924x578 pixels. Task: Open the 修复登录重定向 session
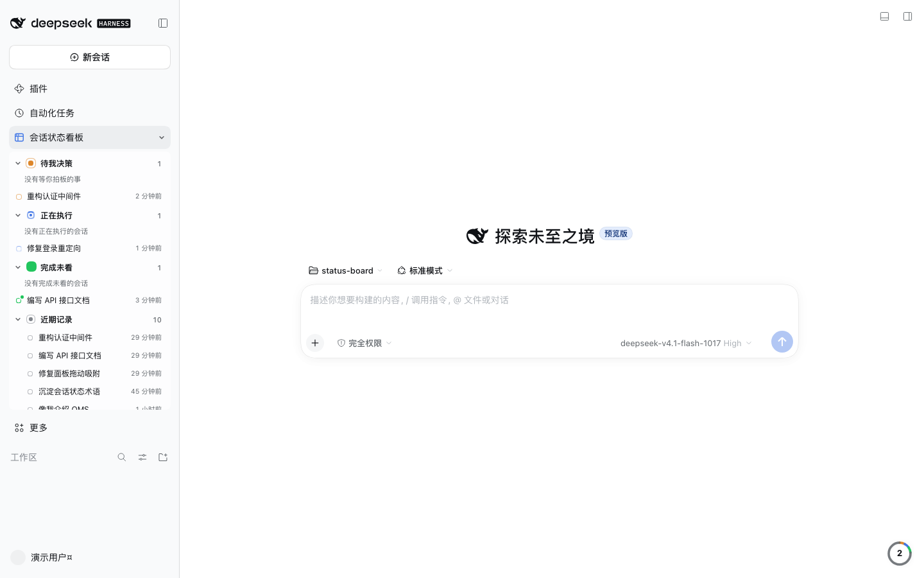pyautogui.click(x=90, y=249)
